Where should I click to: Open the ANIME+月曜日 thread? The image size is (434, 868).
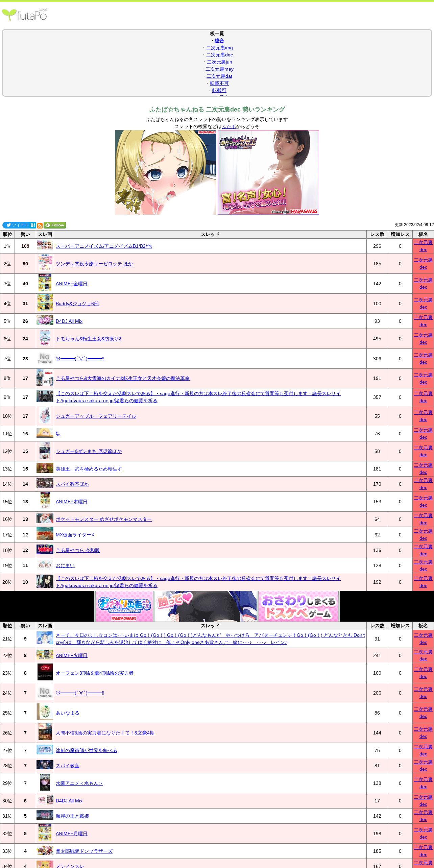(x=72, y=834)
